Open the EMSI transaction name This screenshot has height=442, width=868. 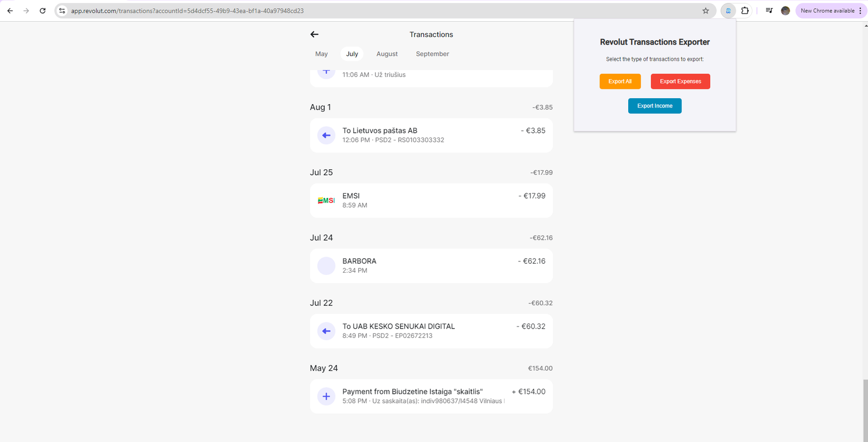(x=351, y=196)
